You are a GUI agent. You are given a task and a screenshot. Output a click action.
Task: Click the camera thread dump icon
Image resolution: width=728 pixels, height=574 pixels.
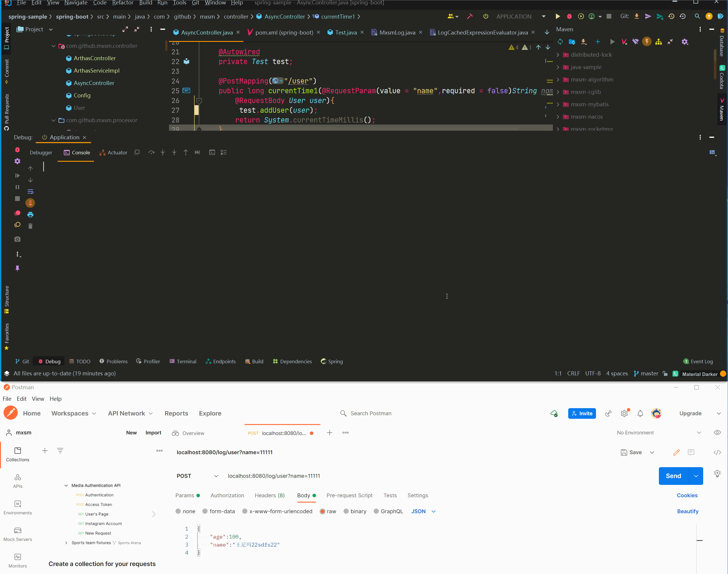pyautogui.click(x=17, y=239)
